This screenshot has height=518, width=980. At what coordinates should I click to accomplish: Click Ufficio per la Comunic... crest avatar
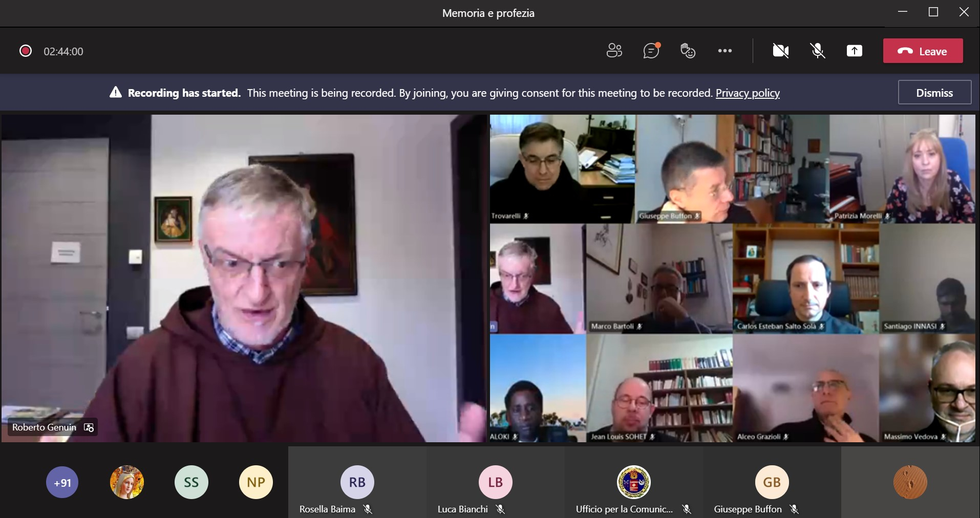pos(633,482)
